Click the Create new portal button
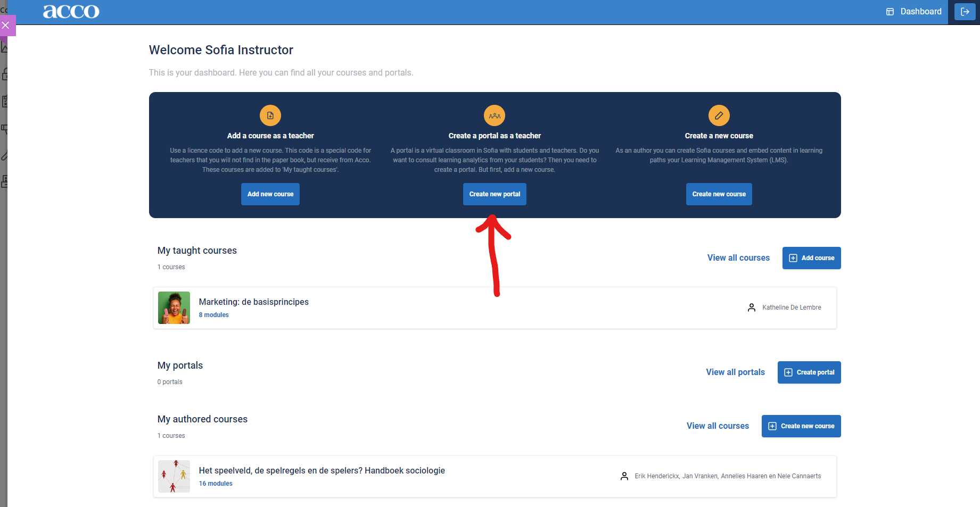This screenshot has width=980, height=507. click(x=495, y=194)
